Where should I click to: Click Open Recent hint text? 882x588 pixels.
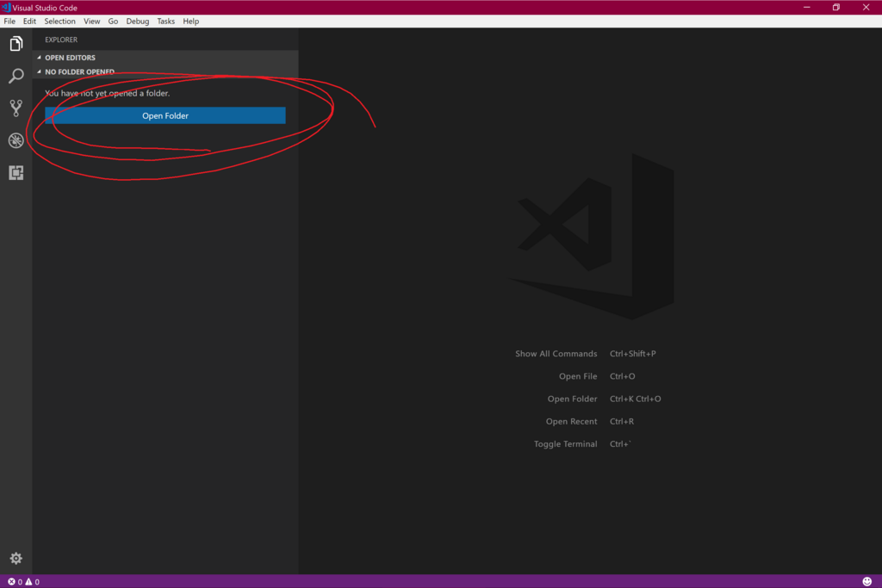(572, 421)
